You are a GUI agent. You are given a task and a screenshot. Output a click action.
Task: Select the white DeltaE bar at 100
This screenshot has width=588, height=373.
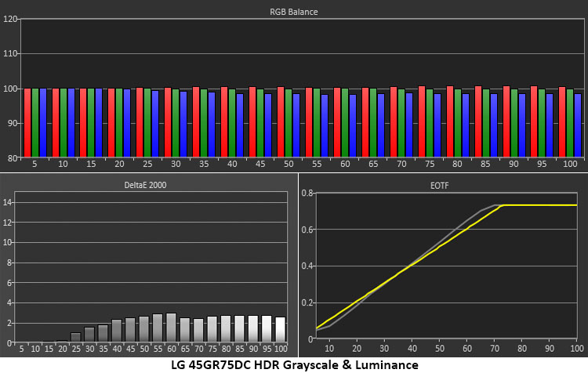tap(280, 329)
